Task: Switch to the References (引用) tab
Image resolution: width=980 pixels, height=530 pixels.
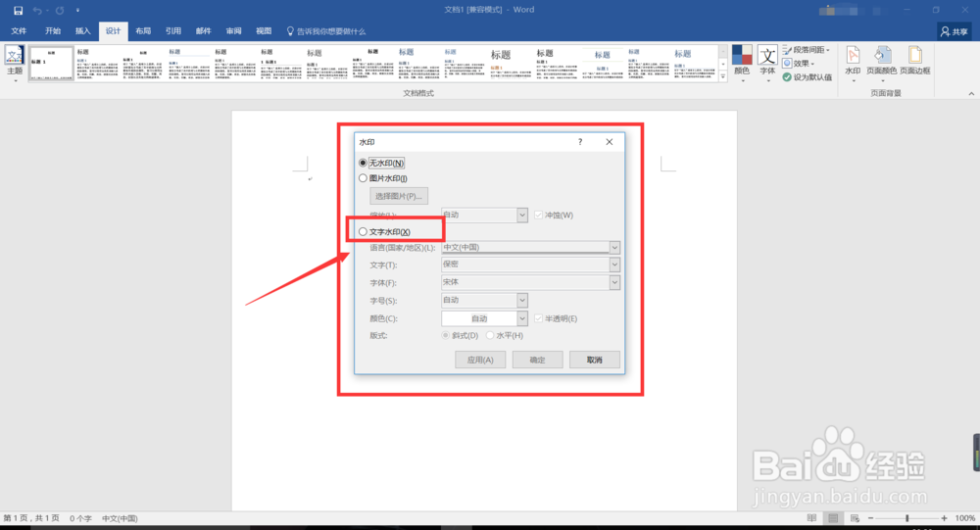Action: (x=173, y=31)
